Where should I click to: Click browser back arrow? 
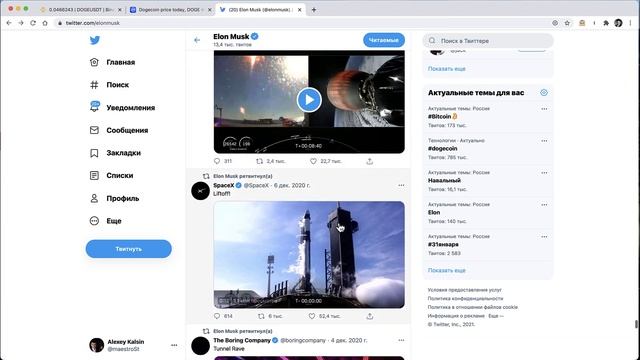click(x=9, y=23)
